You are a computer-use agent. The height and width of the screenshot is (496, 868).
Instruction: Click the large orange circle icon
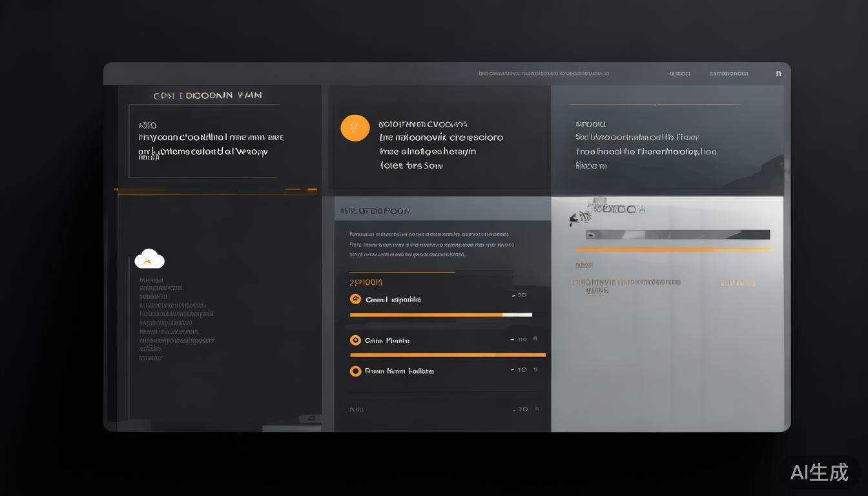click(x=355, y=128)
